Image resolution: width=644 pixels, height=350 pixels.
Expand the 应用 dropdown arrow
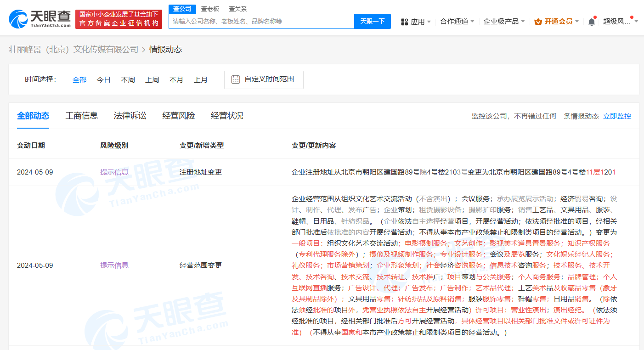point(429,22)
